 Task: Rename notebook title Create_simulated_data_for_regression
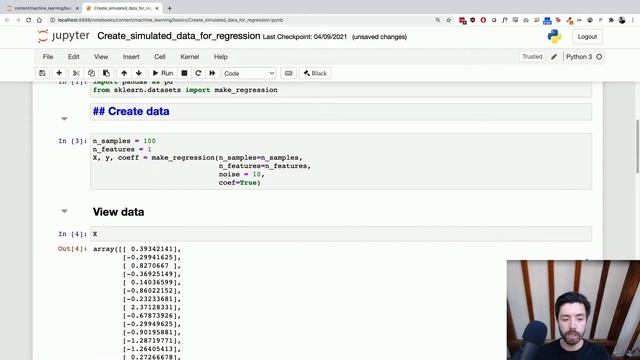178,36
